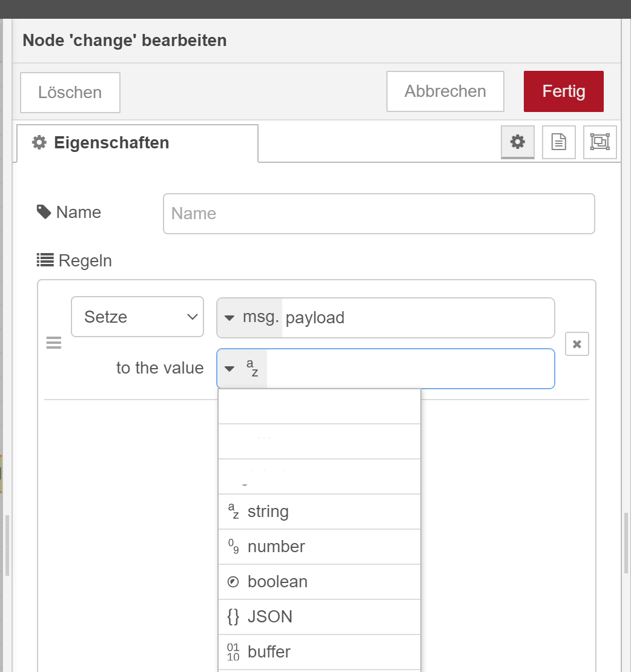Open the Setze action dropdown
Image resolution: width=631 pixels, height=672 pixels.
(x=137, y=317)
